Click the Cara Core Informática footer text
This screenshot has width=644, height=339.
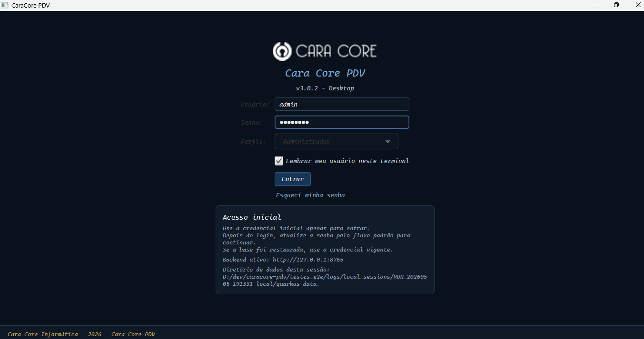[81, 334]
